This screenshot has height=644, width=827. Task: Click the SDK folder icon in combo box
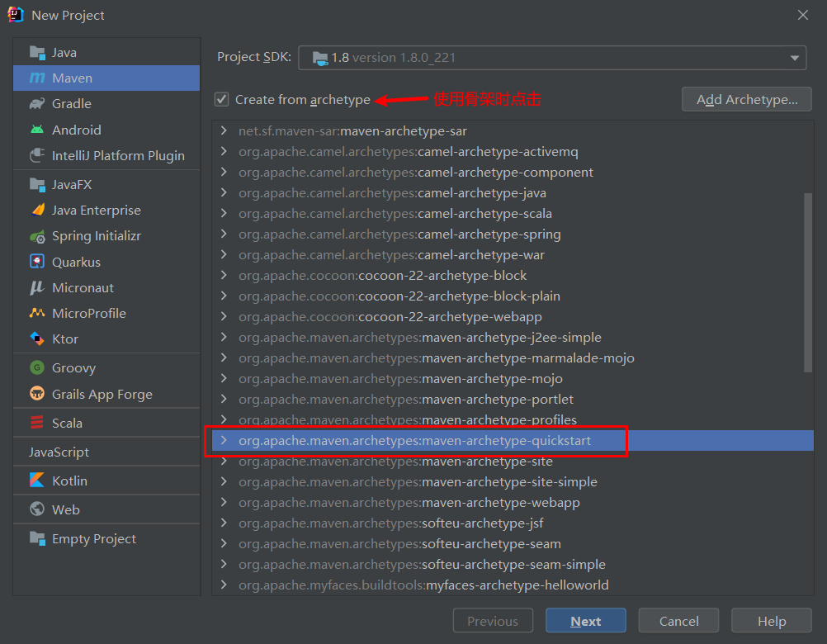point(319,58)
